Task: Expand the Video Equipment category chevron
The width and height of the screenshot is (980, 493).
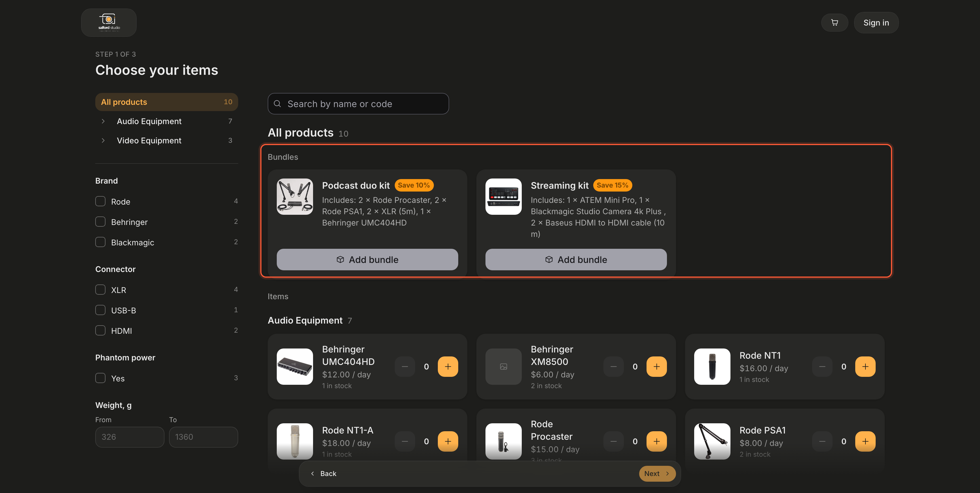Action: point(103,140)
